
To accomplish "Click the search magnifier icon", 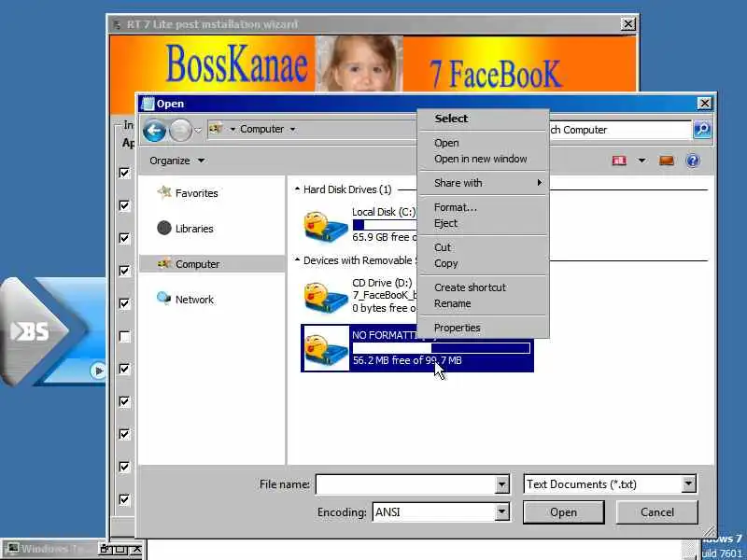I will (702, 130).
